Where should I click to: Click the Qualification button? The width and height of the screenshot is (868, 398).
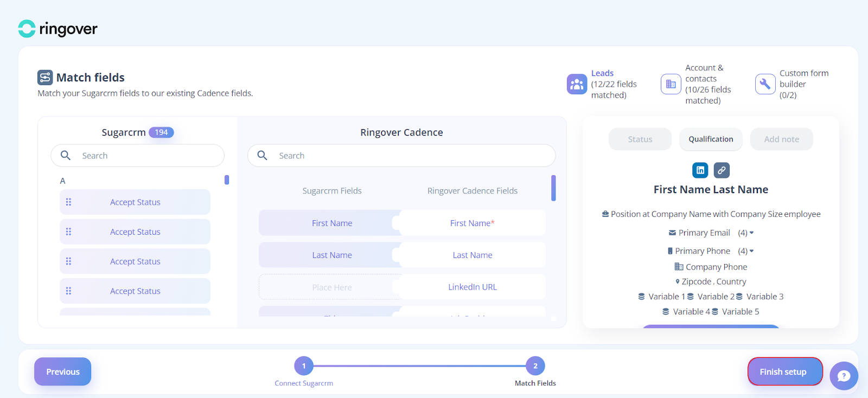tap(711, 139)
